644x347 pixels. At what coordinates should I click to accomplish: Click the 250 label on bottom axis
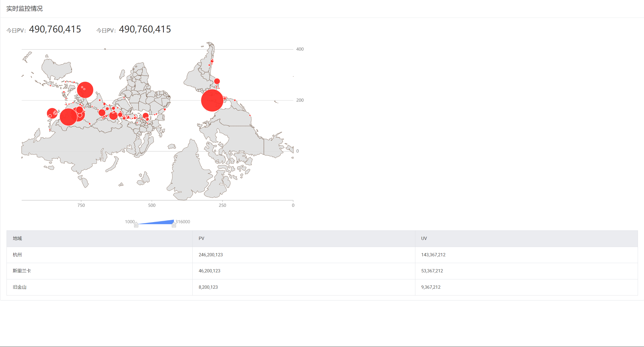coord(222,205)
